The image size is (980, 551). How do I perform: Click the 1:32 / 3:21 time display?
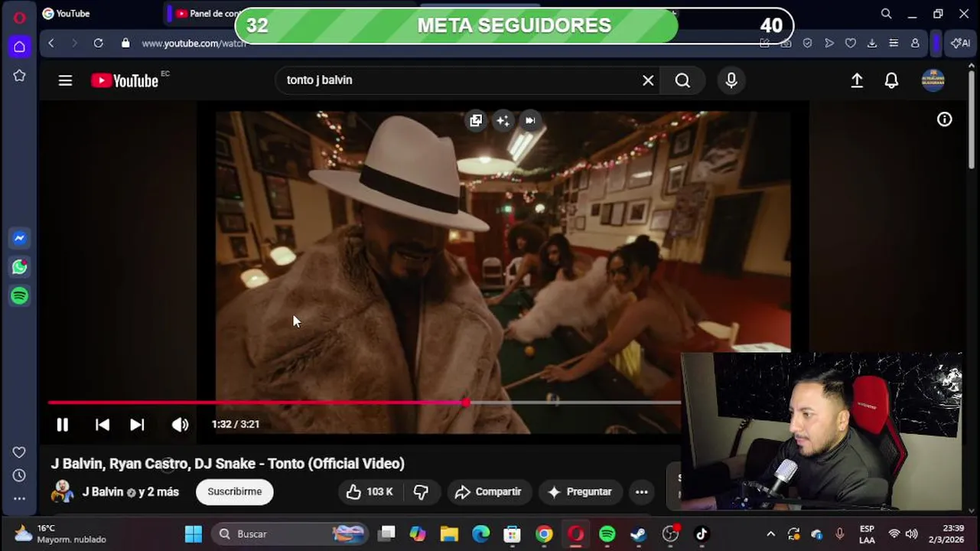(x=236, y=424)
